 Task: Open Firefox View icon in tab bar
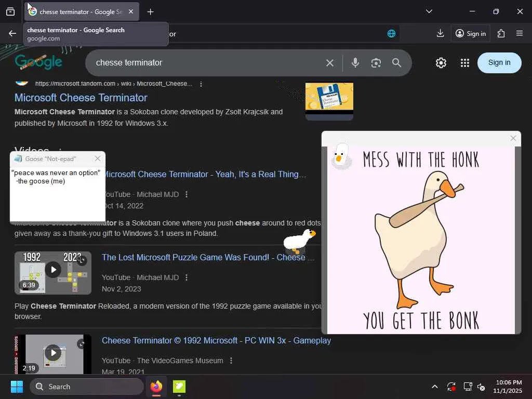10,12
